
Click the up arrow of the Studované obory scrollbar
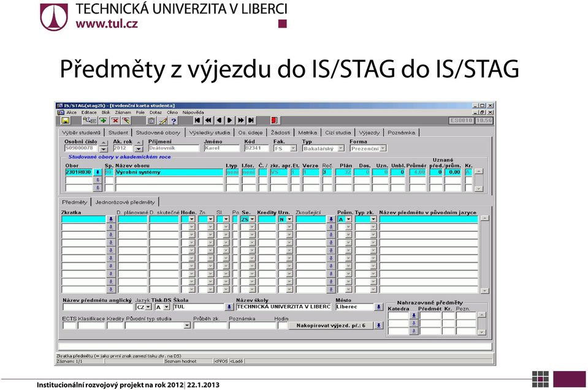(x=478, y=171)
